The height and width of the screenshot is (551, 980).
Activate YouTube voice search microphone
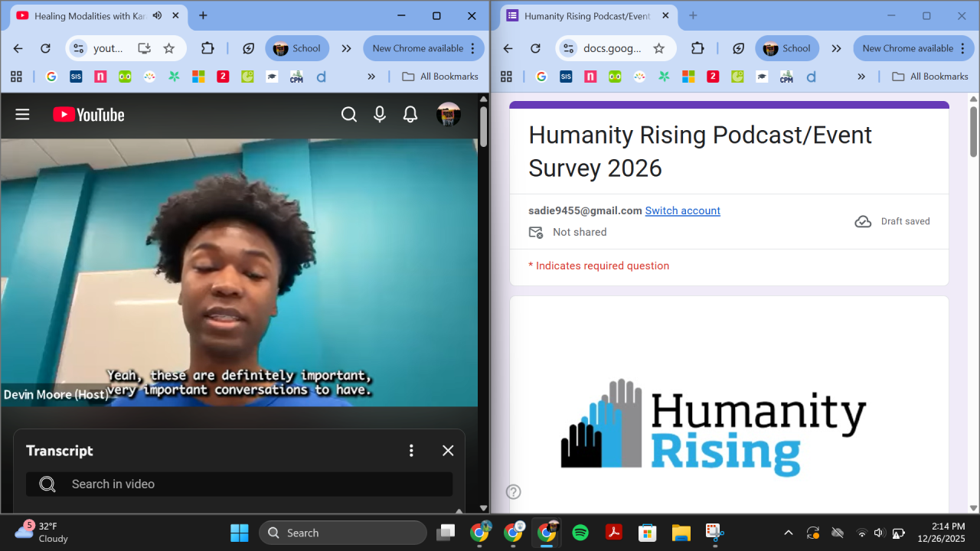coord(380,115)
